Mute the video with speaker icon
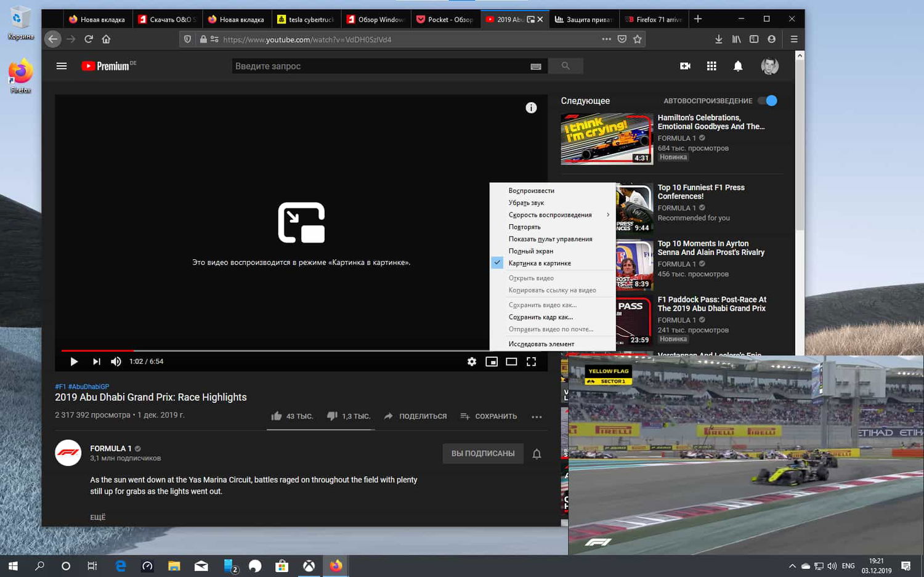 [116, 361]
